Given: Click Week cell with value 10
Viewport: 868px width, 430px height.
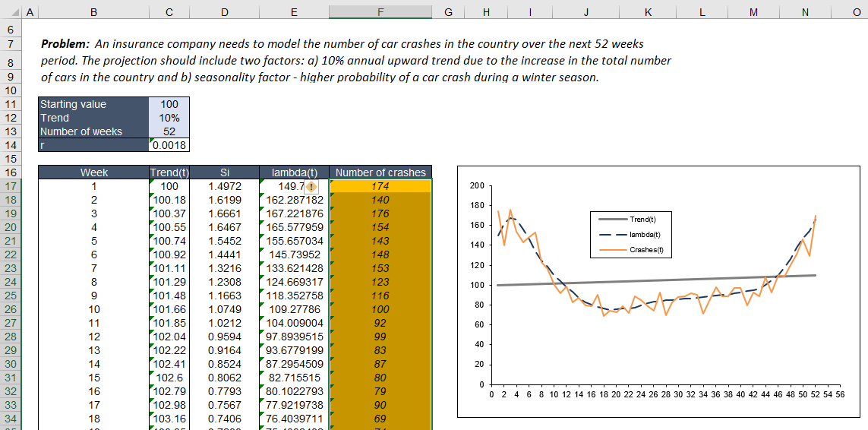Looking at the screenshot, I should pos(93,310).
